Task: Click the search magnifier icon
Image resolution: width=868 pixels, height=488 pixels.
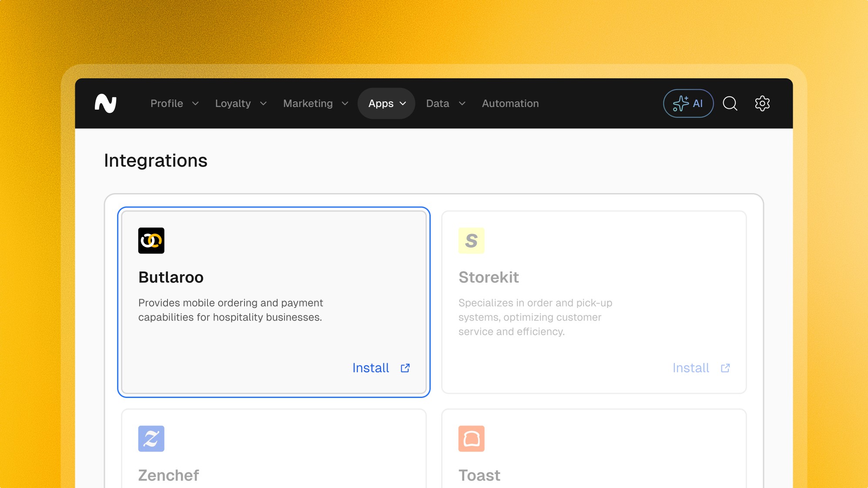Action: (730, 104)
